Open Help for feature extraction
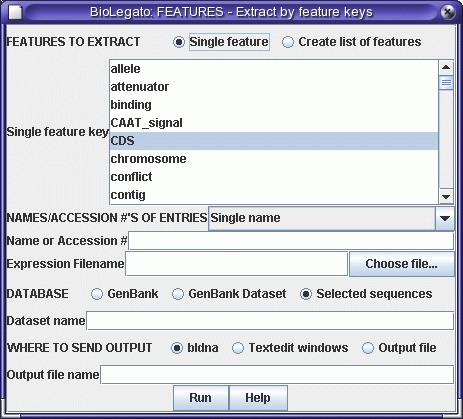The width and height of the screenshot is (463, 419). (258, 398)
